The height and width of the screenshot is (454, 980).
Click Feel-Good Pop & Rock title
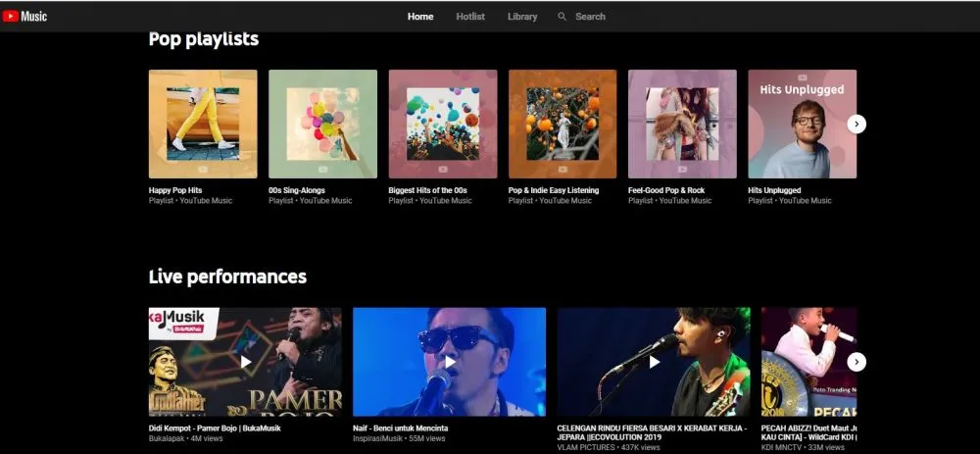tap(666, 190)
